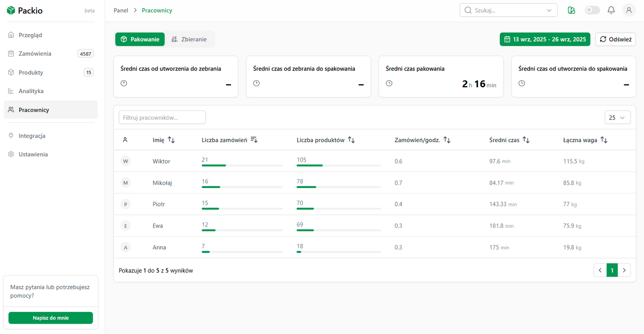Sort by Liczba zamówień icon
The width and height of the screenshot is (644, 334).
[x=254, y=140]
